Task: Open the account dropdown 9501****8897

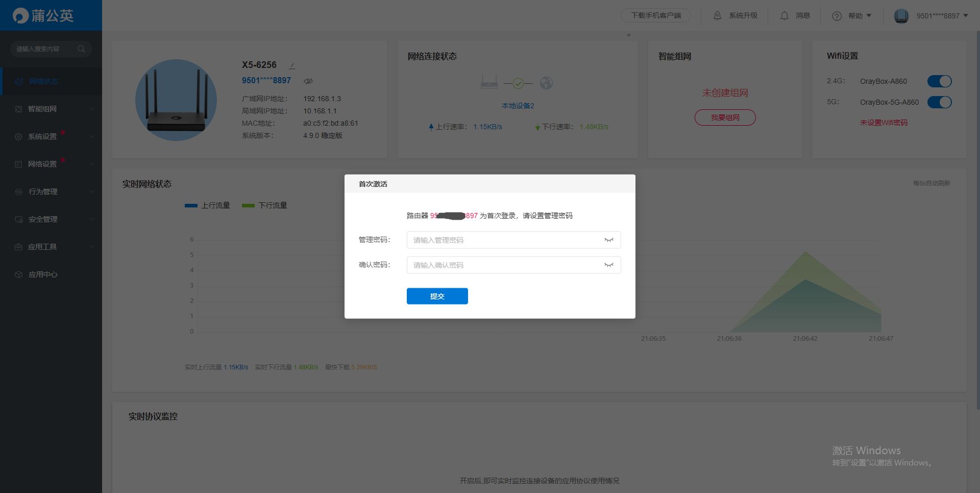Action: pos(942,16)
